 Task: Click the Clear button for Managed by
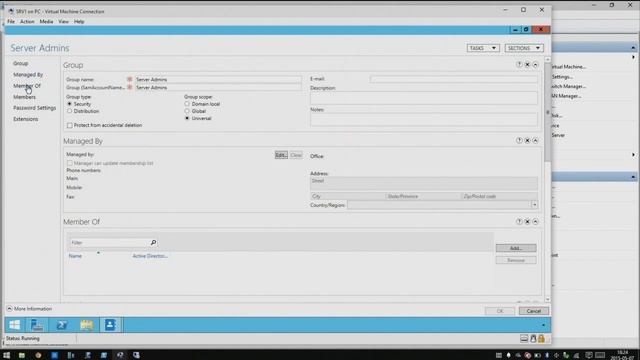click(x=296, y=155)
